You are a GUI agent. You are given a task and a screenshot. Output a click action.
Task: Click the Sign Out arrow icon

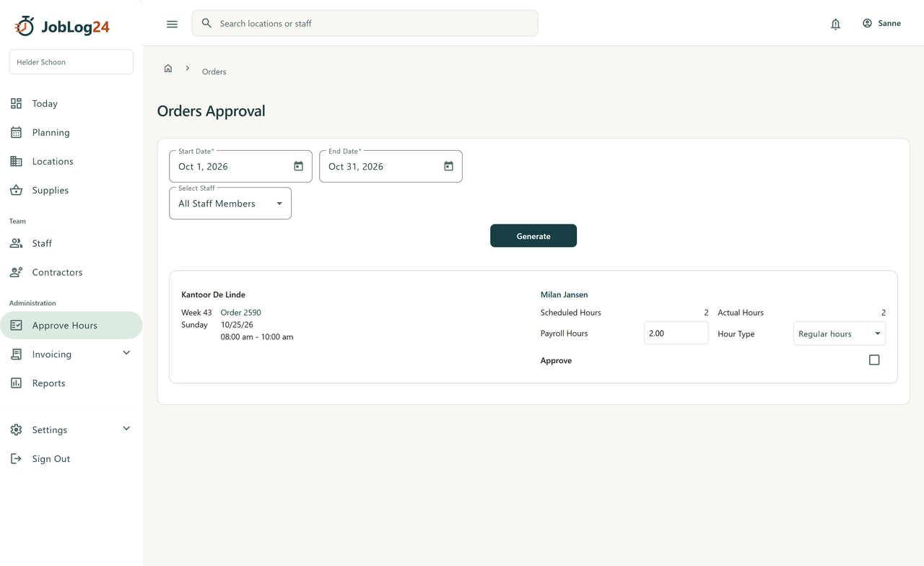tap(16, 458)
